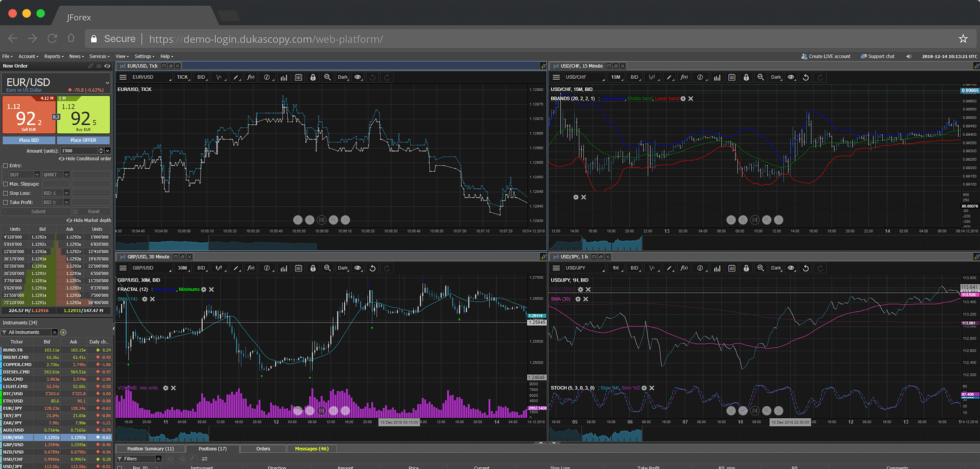Click the calendar icon in the EUR/USD chart toolbar

click(298, 77)
